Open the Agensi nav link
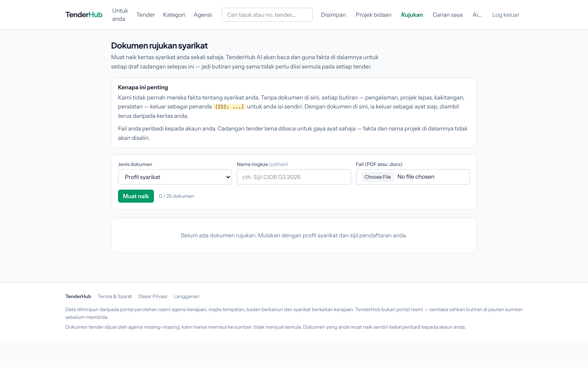Image resolution: width=588 pixels, height=367 pixels. [203, 14]
